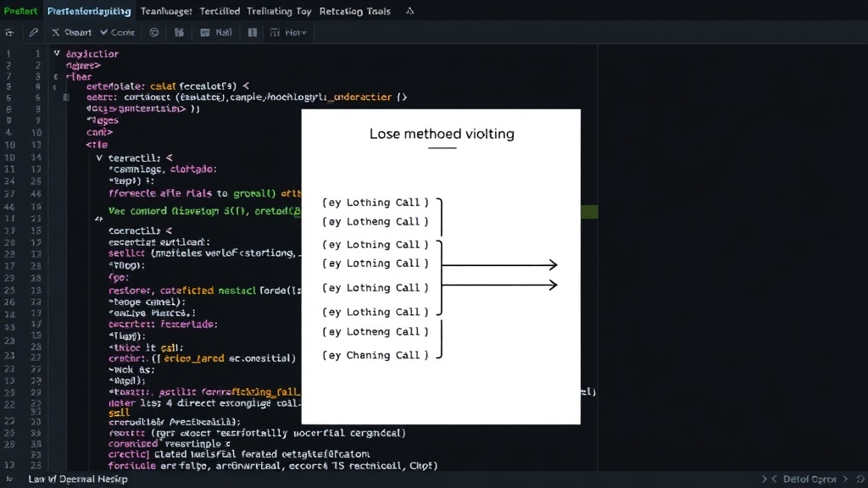Click the green highlight marker near the scrollbar
Screen dimensions: 868x488
pos(589,211)
